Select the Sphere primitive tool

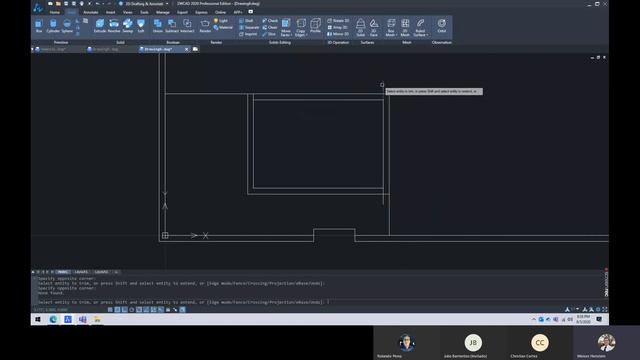67,26
